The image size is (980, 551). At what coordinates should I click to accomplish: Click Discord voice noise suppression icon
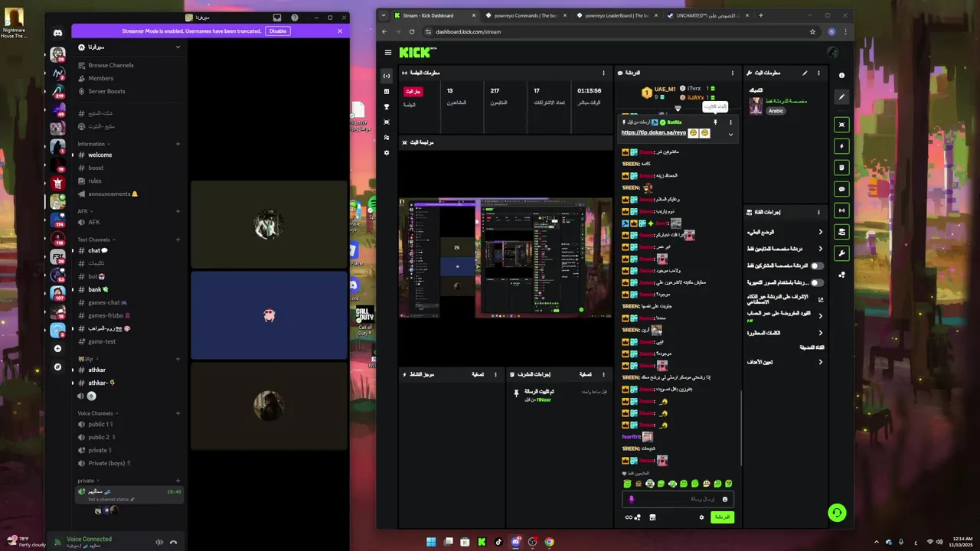[x=159, y=542]
